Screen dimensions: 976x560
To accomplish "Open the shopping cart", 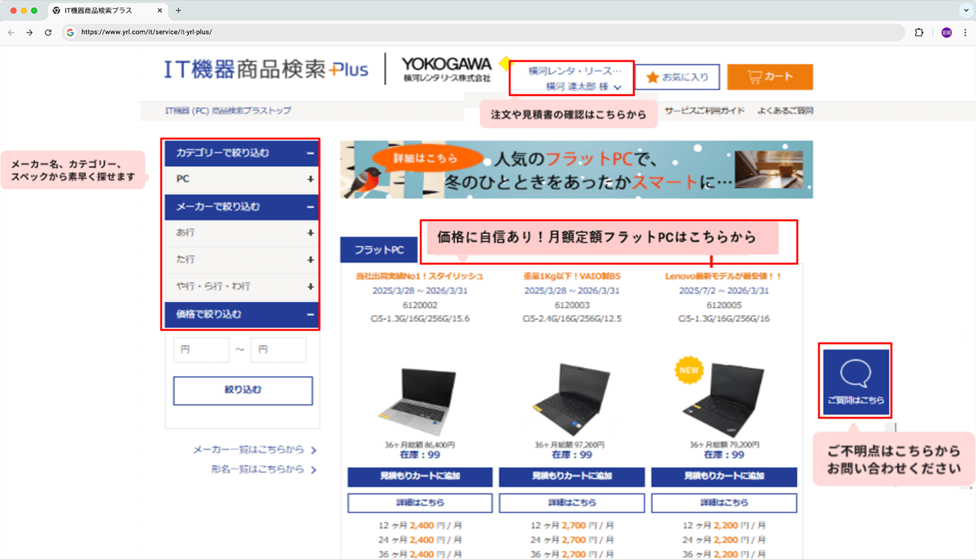I will [769, 77].
